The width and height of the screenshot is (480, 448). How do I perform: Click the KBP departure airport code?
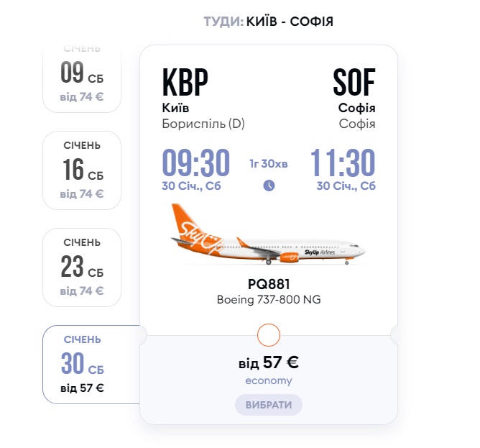pos(185,84)
